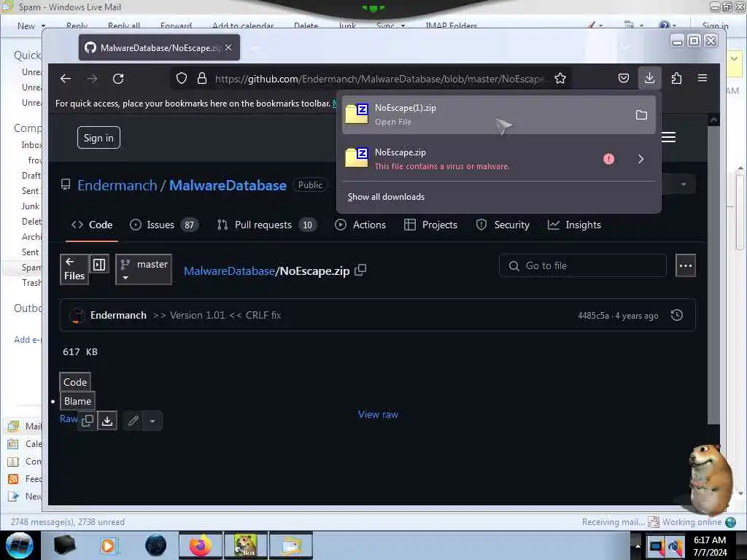Viewport: 747px width, 560px height.
Task: Click the GitHub address bar URL
Action: click(379, 79)
